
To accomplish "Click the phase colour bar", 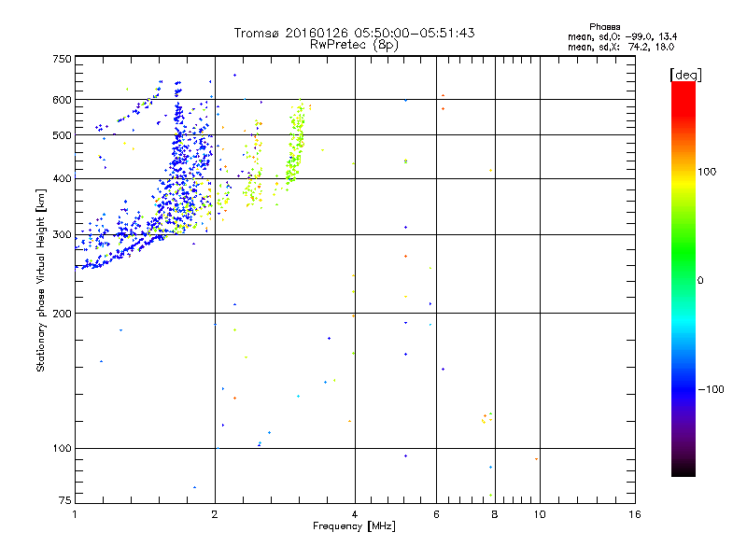I will [684, 279].
